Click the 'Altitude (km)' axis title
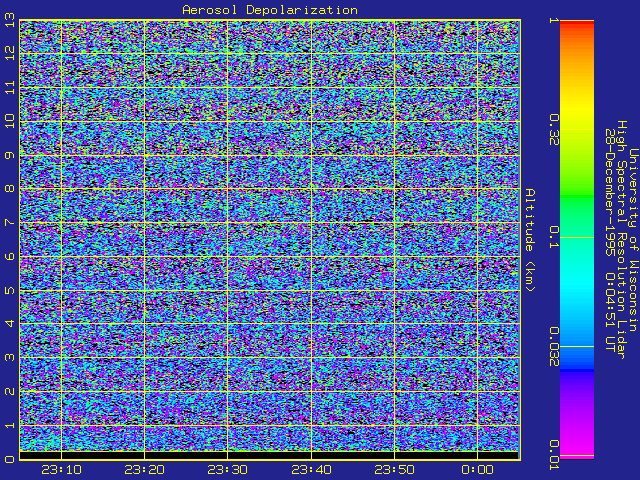The height and width of the screenshot is (480, 640). point(529,240)
